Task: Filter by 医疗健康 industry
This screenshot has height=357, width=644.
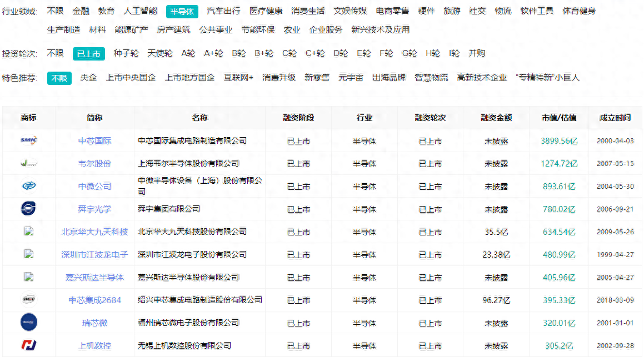Action: 266,11
